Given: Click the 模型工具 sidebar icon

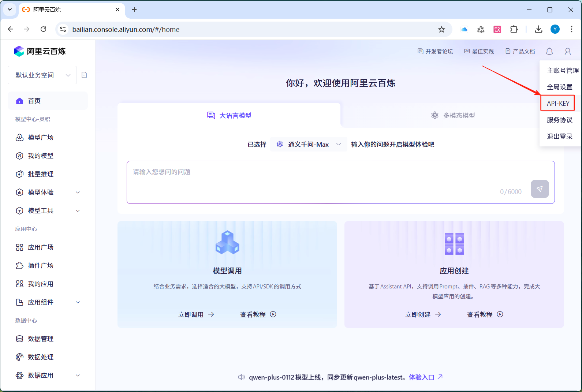Looking at the screenshot, I should [20, 211].
